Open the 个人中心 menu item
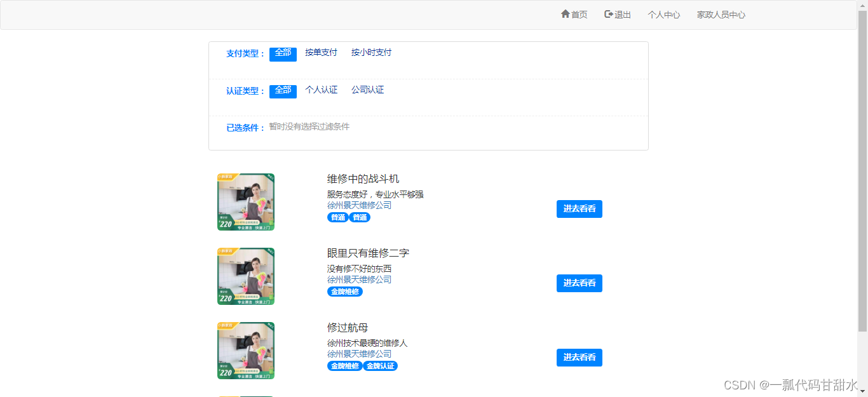Screen dimensions: 868x397 coord(663,14)
